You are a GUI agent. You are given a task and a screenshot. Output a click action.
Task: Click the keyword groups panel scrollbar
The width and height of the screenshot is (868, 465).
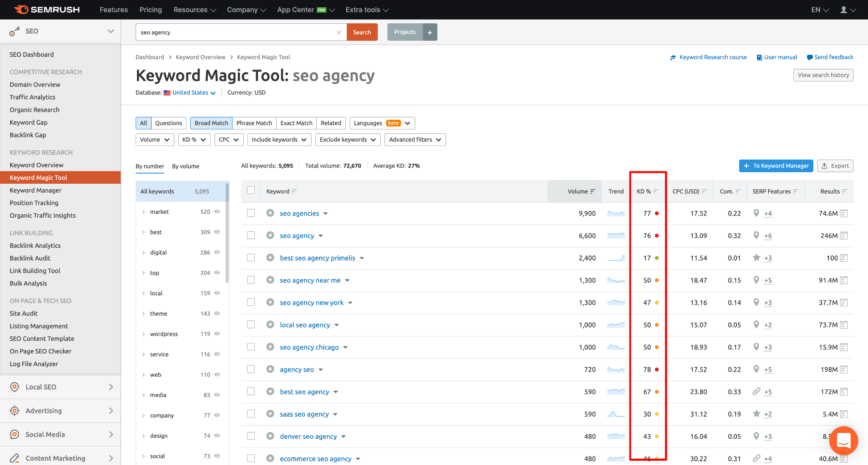tap(227, 232)
